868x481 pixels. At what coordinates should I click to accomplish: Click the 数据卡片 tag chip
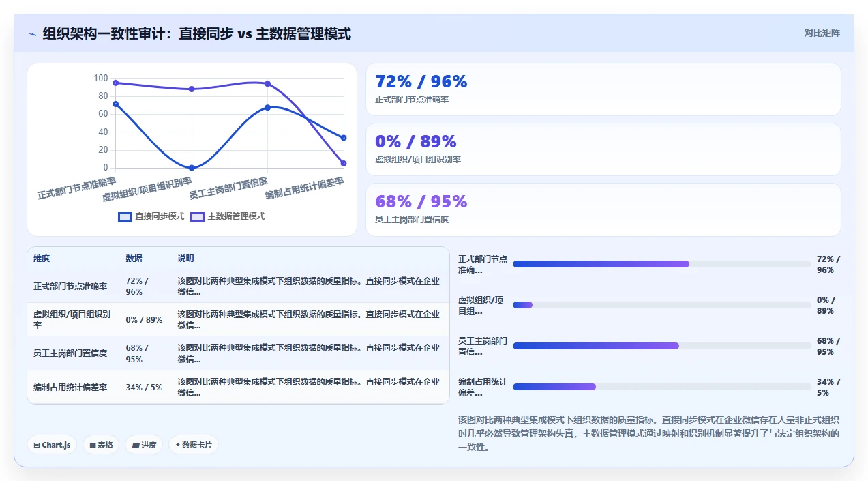pos(194,445)
